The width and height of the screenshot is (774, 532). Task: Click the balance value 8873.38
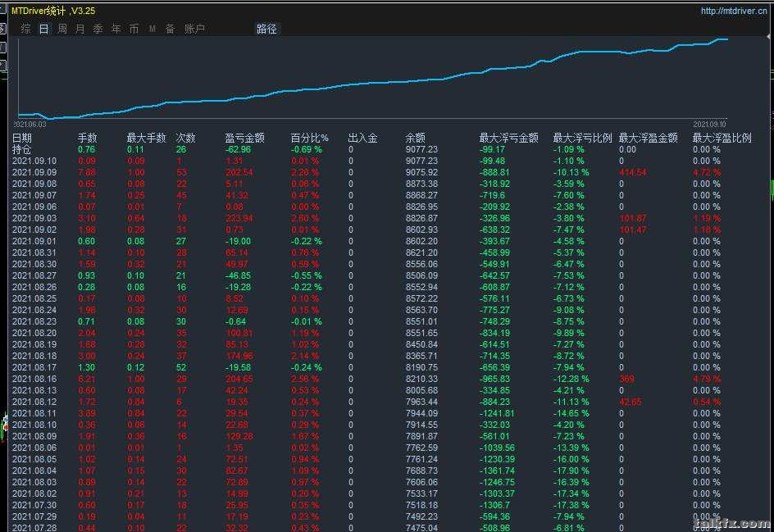(x=421, y=184)
